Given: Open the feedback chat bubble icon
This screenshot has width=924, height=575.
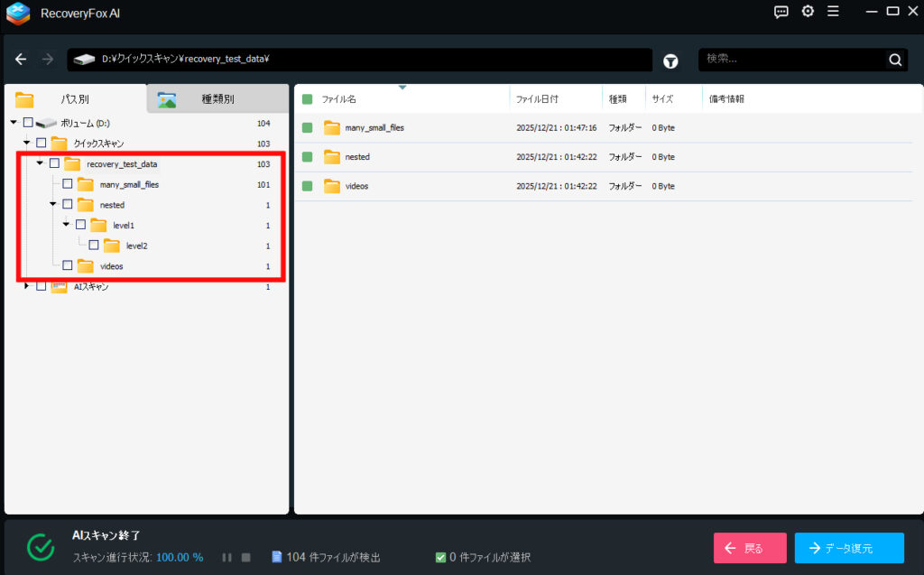Looking at the screenshot, I should pos(781,12).
